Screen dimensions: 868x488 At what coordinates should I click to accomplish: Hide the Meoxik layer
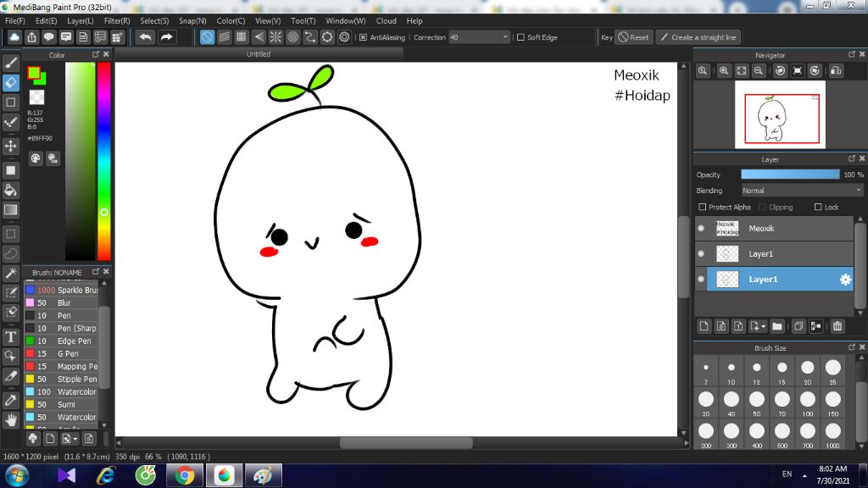click(x=701, y=229)
